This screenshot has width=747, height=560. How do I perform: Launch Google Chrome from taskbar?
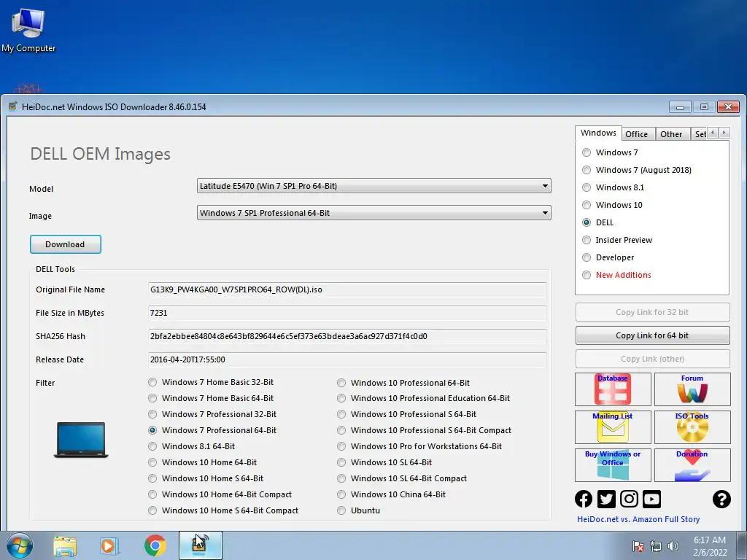[155, 545]
